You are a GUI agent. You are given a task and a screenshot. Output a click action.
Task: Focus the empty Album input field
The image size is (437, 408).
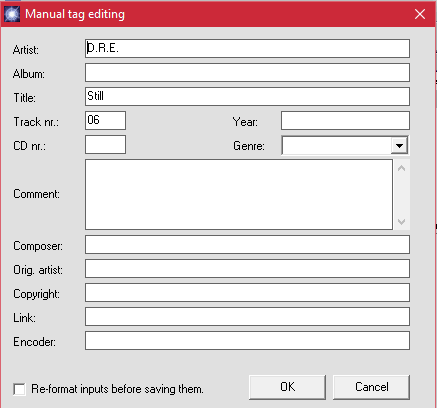tap(247, 73)
